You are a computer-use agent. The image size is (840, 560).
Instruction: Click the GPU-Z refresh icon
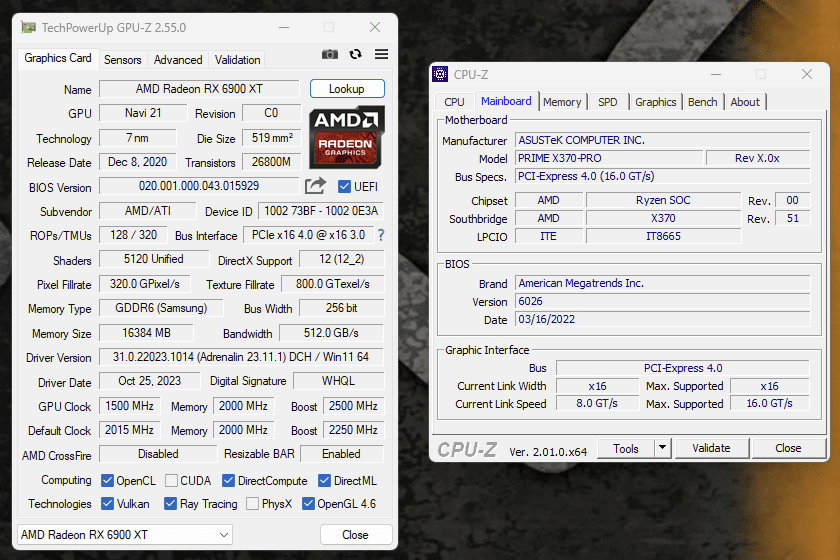[x=355, y=54]
